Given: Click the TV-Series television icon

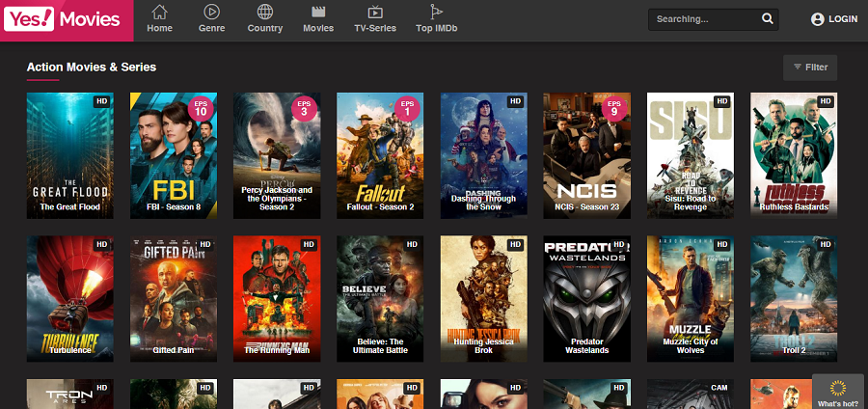Looking at the screenshot, I should (x=375, y=11).
